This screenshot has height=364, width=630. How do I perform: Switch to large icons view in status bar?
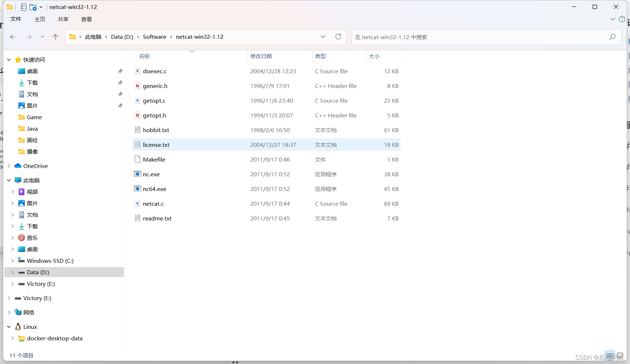pyautogui.click(x=620, y=356)
